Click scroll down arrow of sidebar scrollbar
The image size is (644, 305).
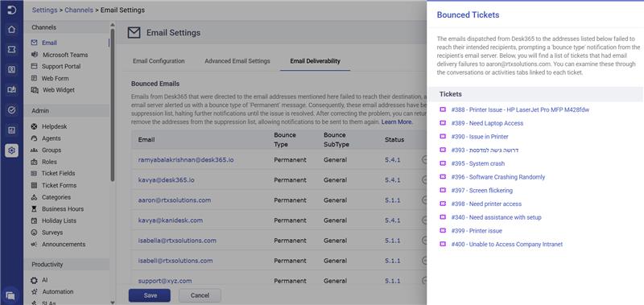[113, 302]
